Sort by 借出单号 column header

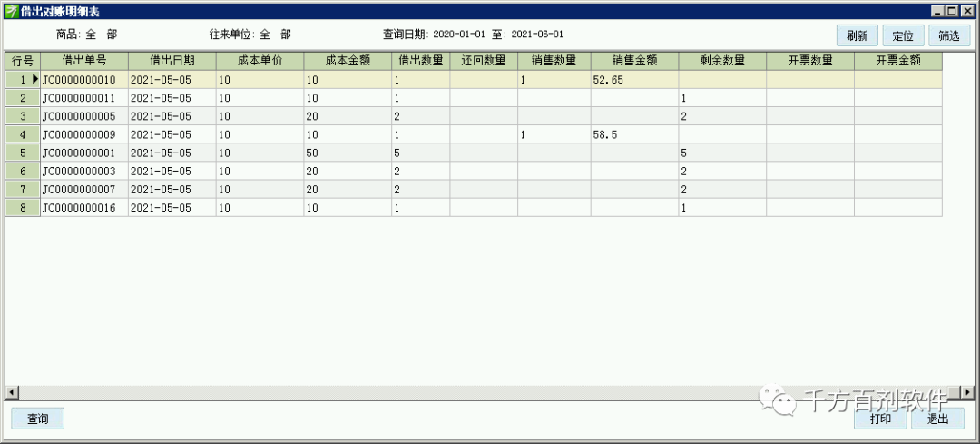(x=83, y=61)
